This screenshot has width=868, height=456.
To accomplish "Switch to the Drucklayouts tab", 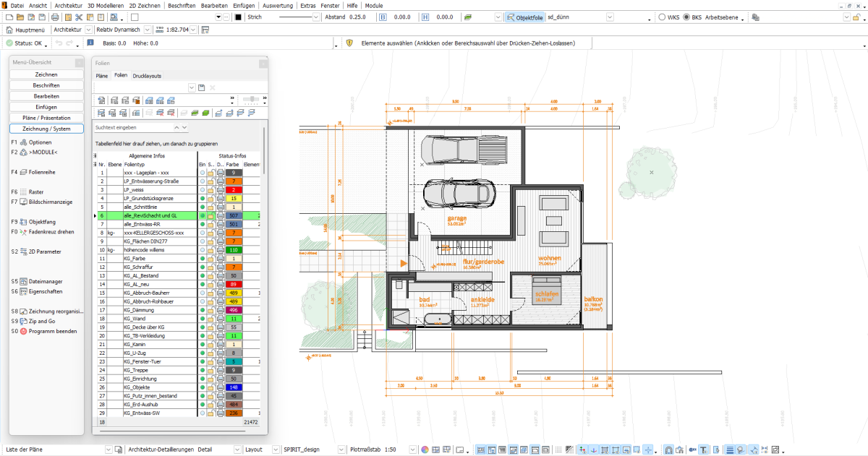I will coord(147,75).
